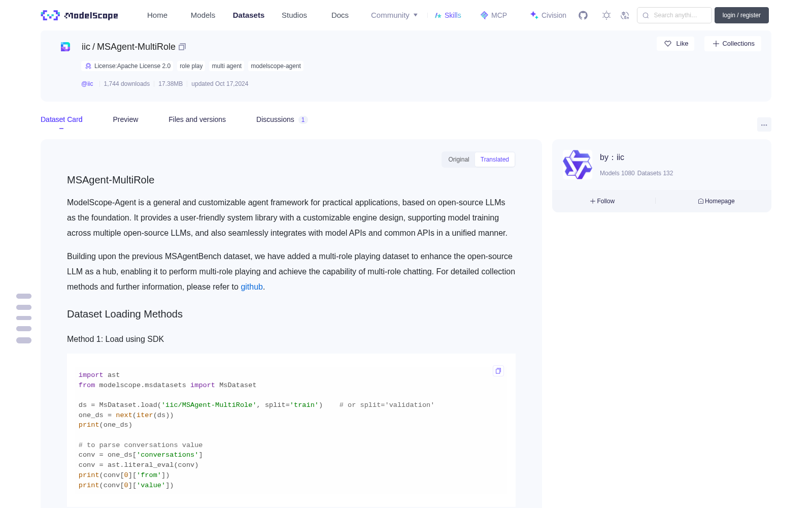Open Civision from the header
Screen dimensions: 812x508
548,15
